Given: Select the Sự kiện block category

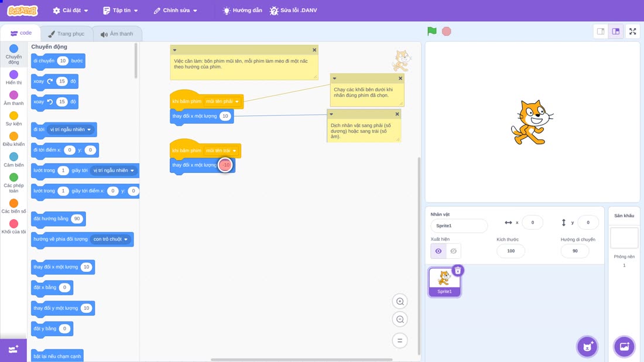Looking at the screenshot, I should [13, 119].
